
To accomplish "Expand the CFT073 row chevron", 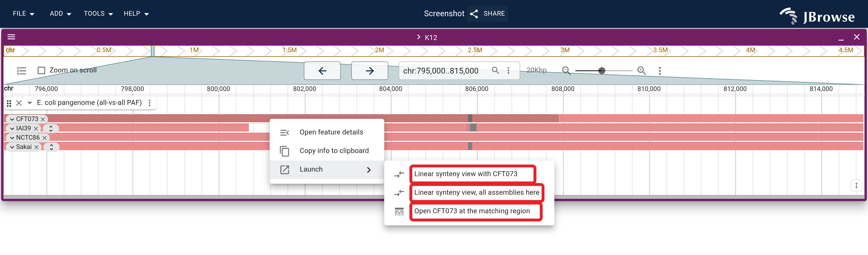I will pos(12,119).
